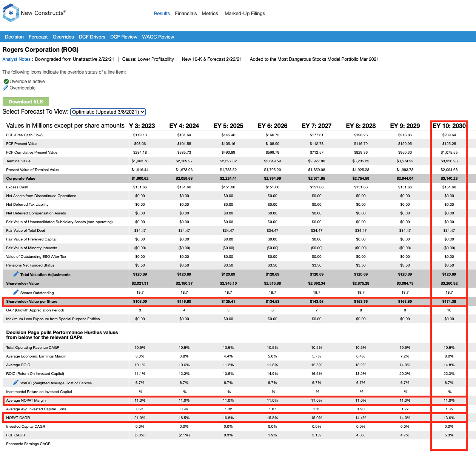Viewport: 476px width, 453px height.
Task: Click the $1,075.55 cumulative present value cell
Action: click(449, 153)
